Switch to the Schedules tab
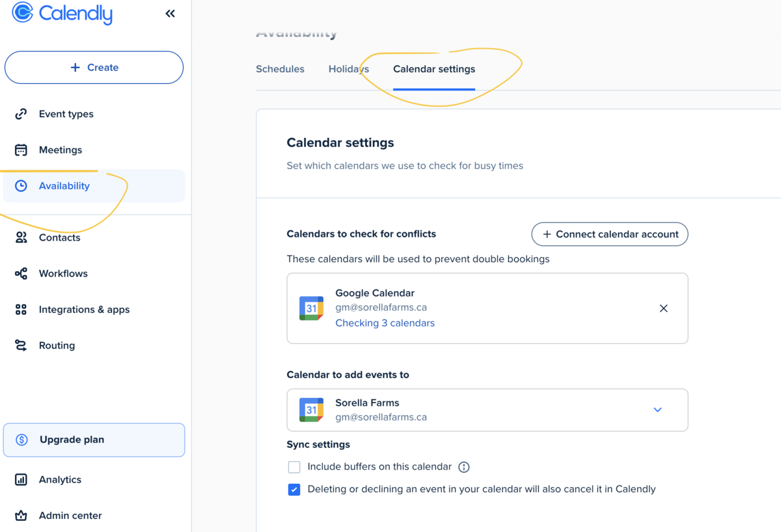781x532 pixels. pos(280,69)
